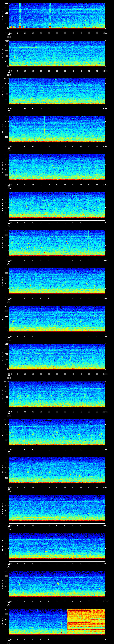Click the '14:55:00' start time label
The width and height of the screenshot is (114, 644).
9,450
